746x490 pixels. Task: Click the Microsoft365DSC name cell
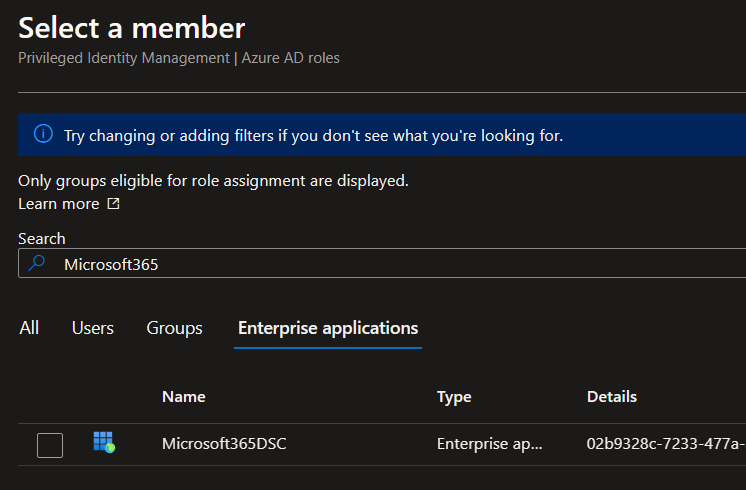tap(224, 443)
